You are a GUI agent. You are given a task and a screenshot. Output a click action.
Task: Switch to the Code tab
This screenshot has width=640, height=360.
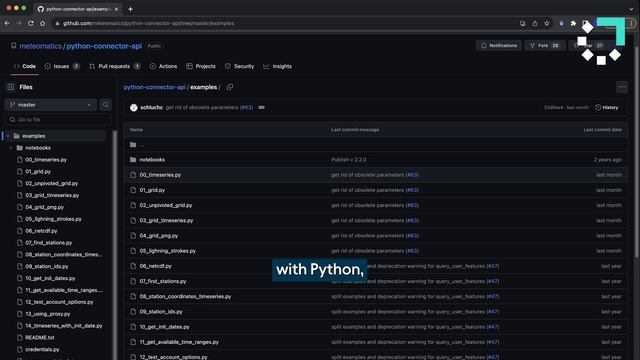(x=25, y=66)
